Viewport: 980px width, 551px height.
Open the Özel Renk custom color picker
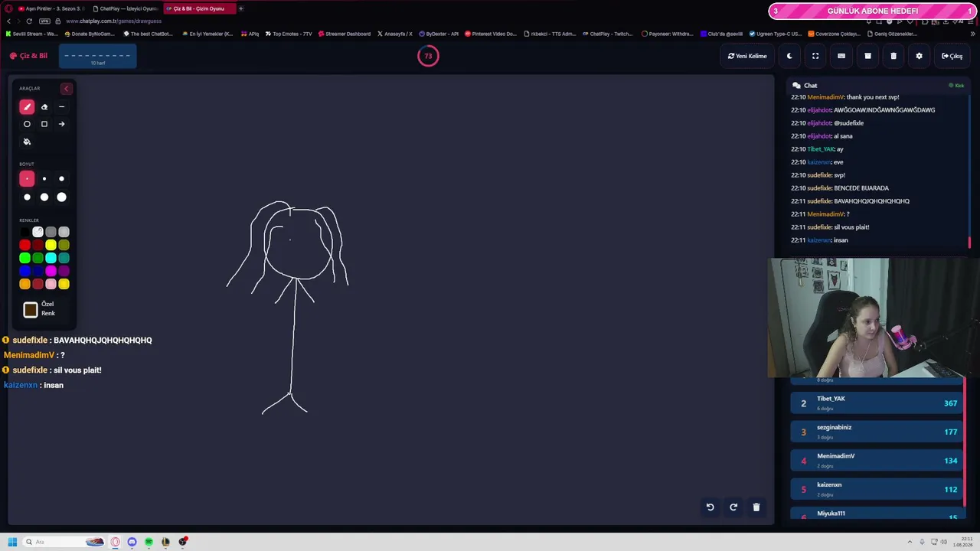(x=31, y=309)
